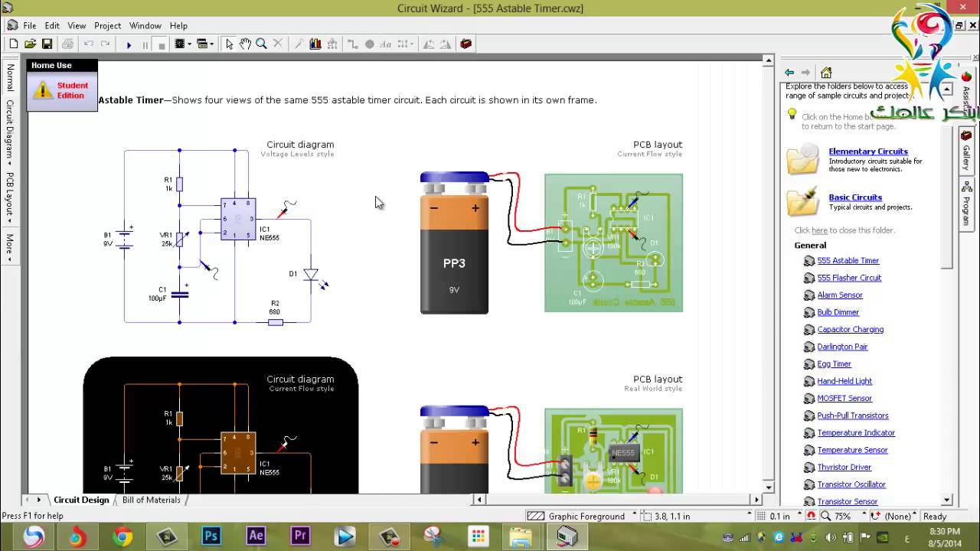Start simulation with the Run button
Viewport: 980px width, 551px height.
pos(129,45)
